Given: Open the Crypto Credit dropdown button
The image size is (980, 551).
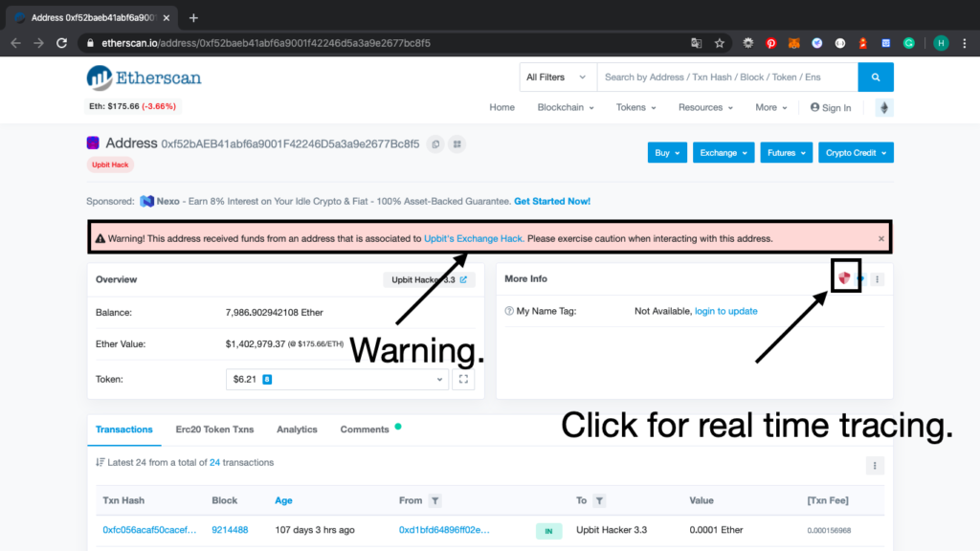Looking at the screenshot, I should pyautogui.click(x=857, y=153).
